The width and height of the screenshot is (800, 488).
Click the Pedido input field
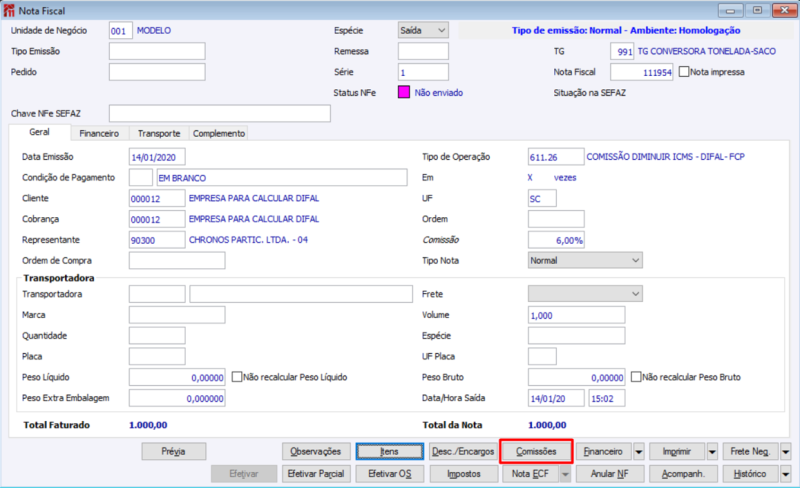pyautogui.click(x=157, y=72)
